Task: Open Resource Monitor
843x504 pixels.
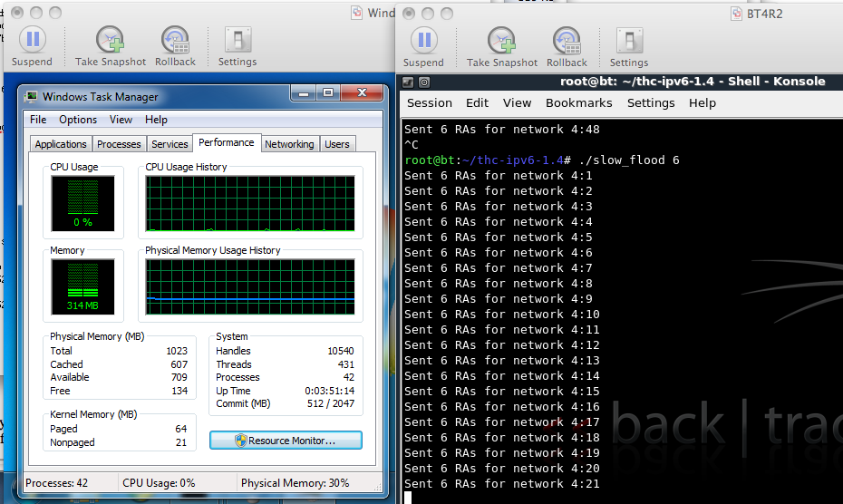Action: (x=286, y=441)
